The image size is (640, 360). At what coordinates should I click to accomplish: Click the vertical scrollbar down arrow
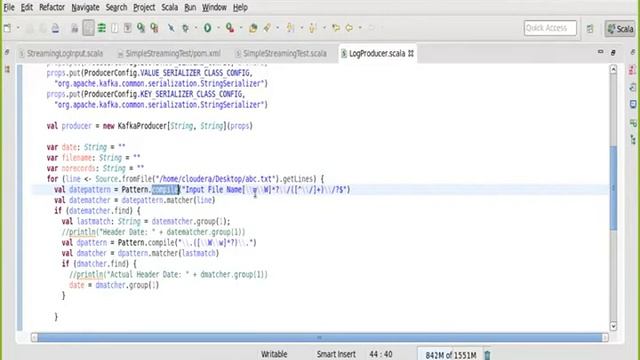613,326
